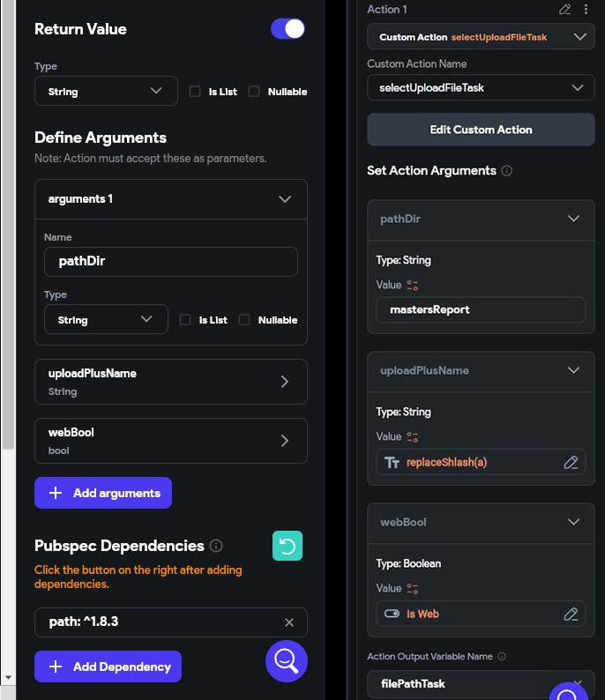The width and height of the screenshot is (605, 700).
Task: Expand the webBool argument row
Action: coord(284,441)
